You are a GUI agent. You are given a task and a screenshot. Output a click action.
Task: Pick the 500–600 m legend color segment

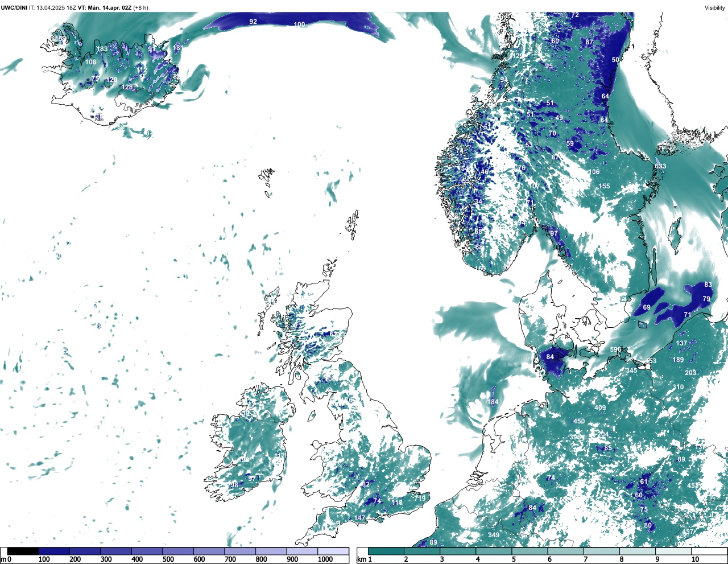pyautogui.click(x=178, y=551)
